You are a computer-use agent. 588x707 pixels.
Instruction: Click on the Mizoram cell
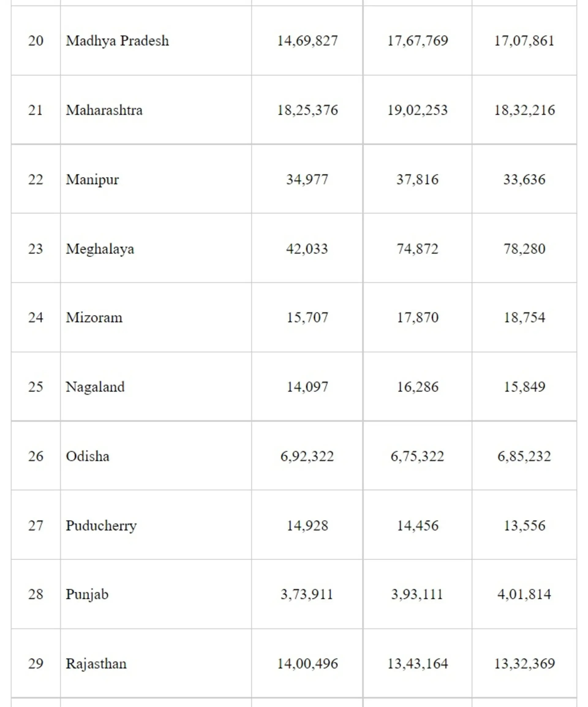[x=94, y=317]
